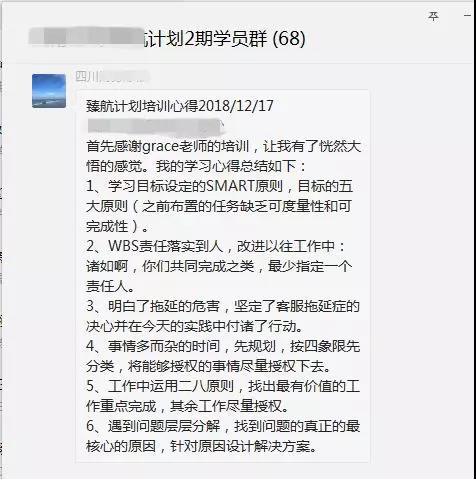
Task: Click the line ending with 可度量性和可
Action: click(218, 207)
